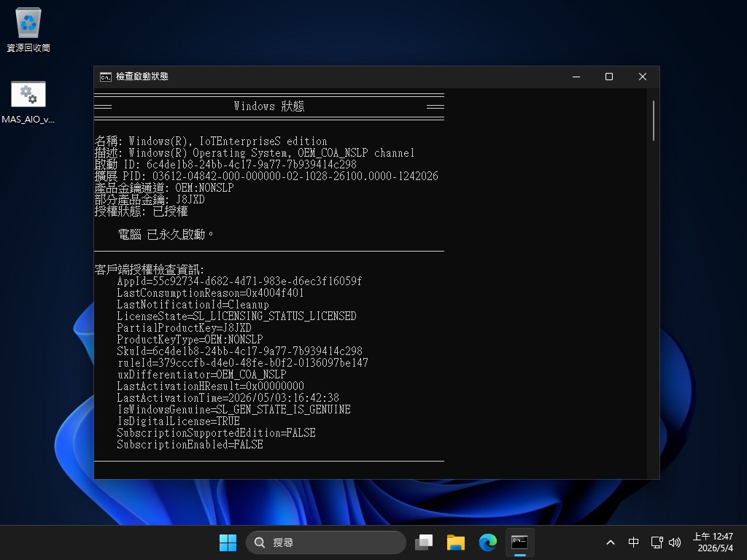Open the Recycle Bin desktop icon
The height and width of the screenshot is (560, 747).
(x=28, y=29)
